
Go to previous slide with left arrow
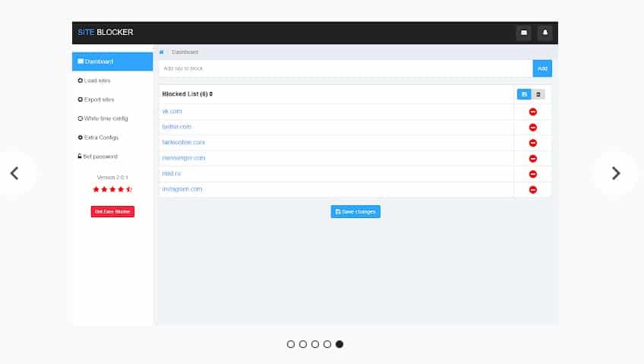[x=14, y=173]
